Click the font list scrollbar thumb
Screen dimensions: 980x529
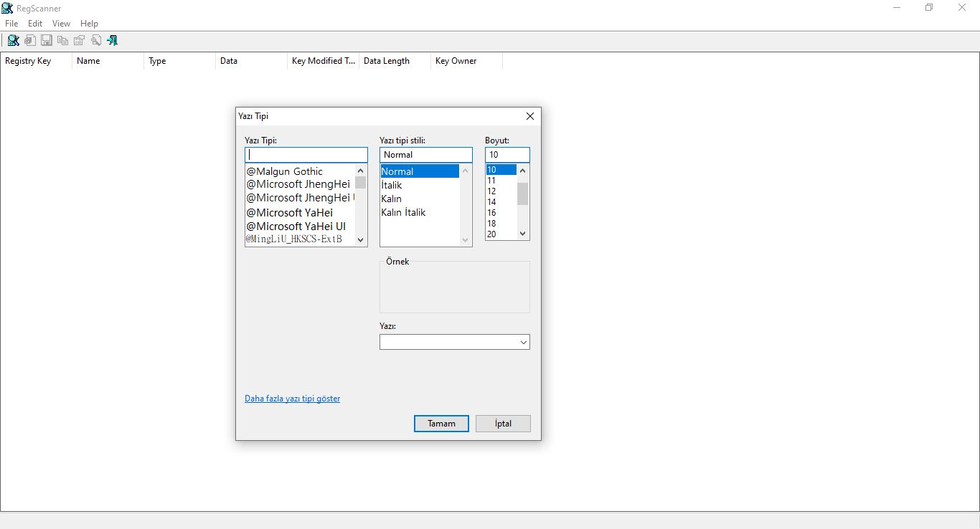tap(360, 182)
